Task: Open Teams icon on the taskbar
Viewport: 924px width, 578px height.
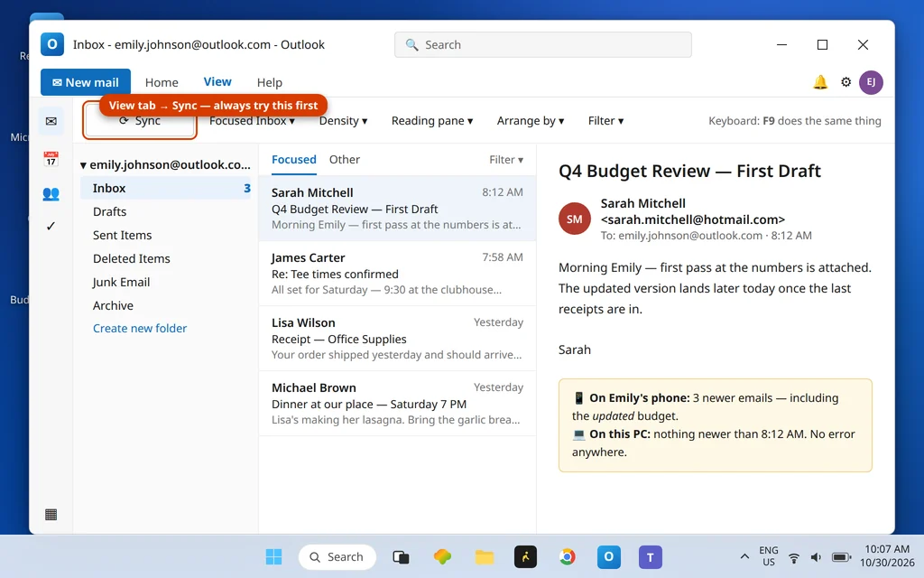Action: pyautogui.click(x=651, y=556)
